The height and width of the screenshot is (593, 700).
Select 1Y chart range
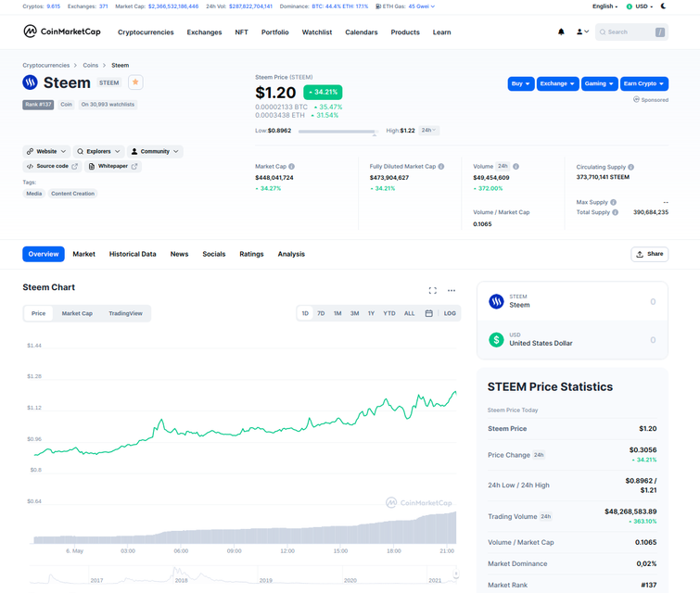tap(371, 313)
